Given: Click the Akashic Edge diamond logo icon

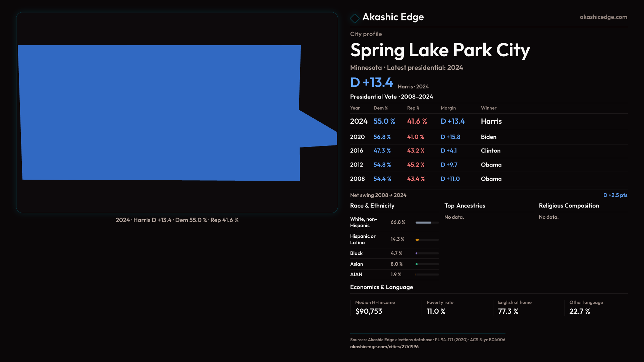Looking at the screenshot, I should (355, 18).
